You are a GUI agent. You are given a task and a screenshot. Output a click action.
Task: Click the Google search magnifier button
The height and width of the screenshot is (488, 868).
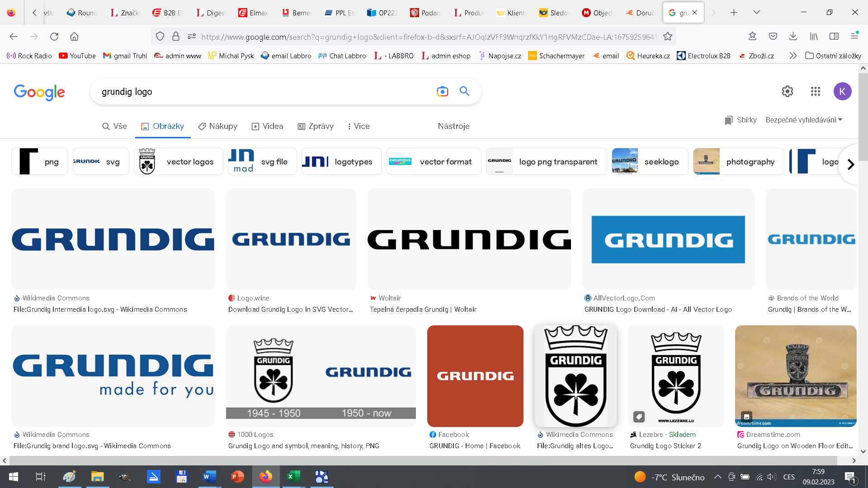[464, 91]
